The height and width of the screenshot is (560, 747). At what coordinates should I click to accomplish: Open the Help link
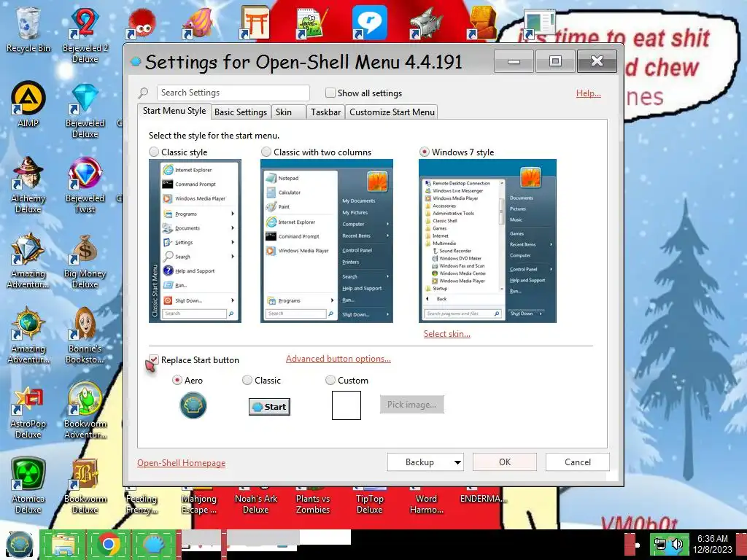[x=589, y=93]
